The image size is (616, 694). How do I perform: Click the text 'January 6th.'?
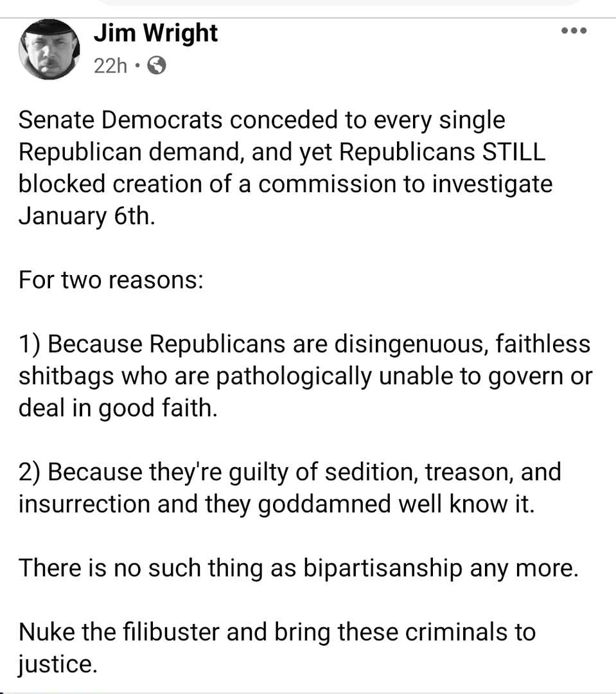87,216
